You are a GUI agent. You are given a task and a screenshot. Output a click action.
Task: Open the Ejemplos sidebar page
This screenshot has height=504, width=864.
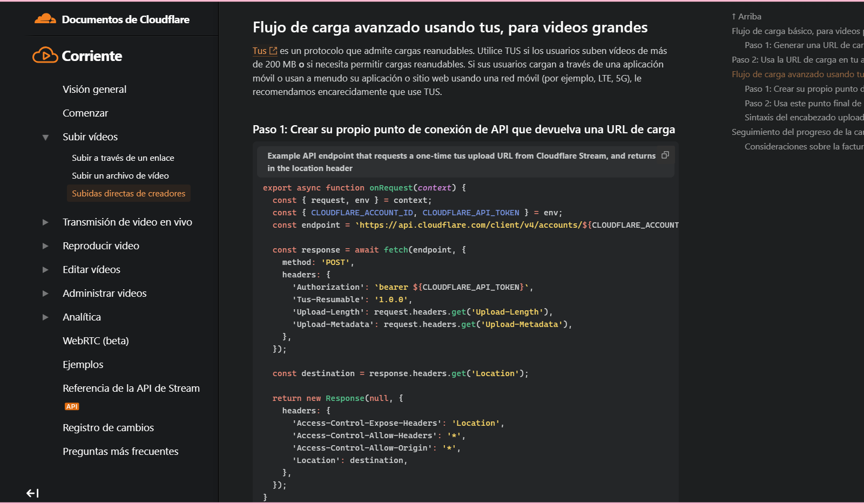83,364
